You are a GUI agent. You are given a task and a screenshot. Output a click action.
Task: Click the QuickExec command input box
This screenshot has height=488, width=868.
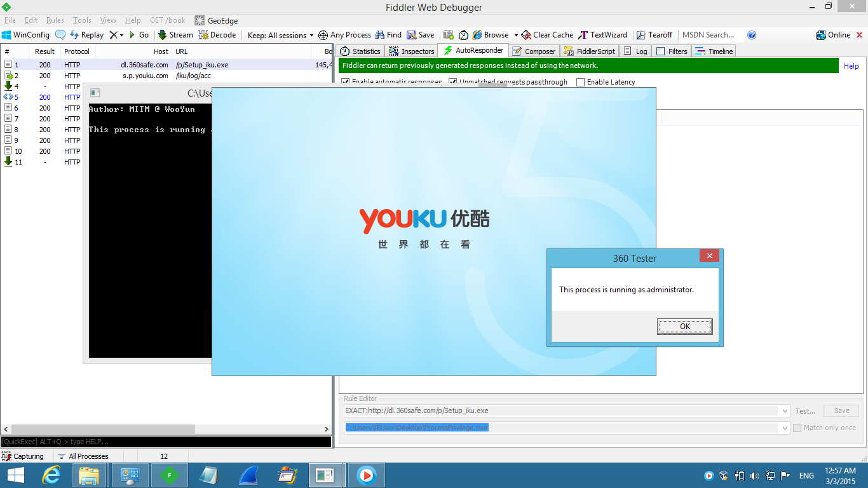pyautogui.click(x=166, y=442)
